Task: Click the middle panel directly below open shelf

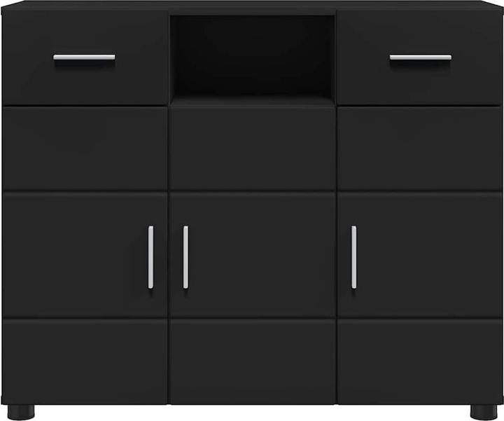Action: click(x=253, y=148)
